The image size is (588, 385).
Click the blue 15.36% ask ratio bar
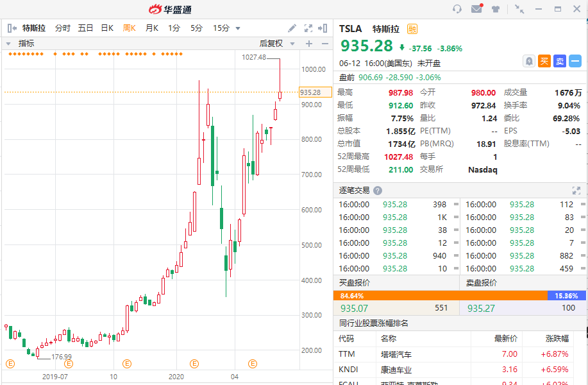567,296
